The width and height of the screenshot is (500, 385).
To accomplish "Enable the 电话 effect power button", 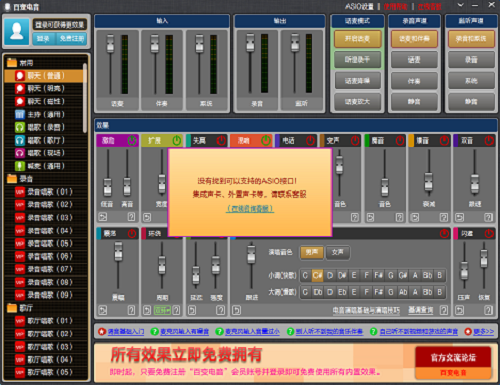I will pyautogui.click(x=310, y=141).
